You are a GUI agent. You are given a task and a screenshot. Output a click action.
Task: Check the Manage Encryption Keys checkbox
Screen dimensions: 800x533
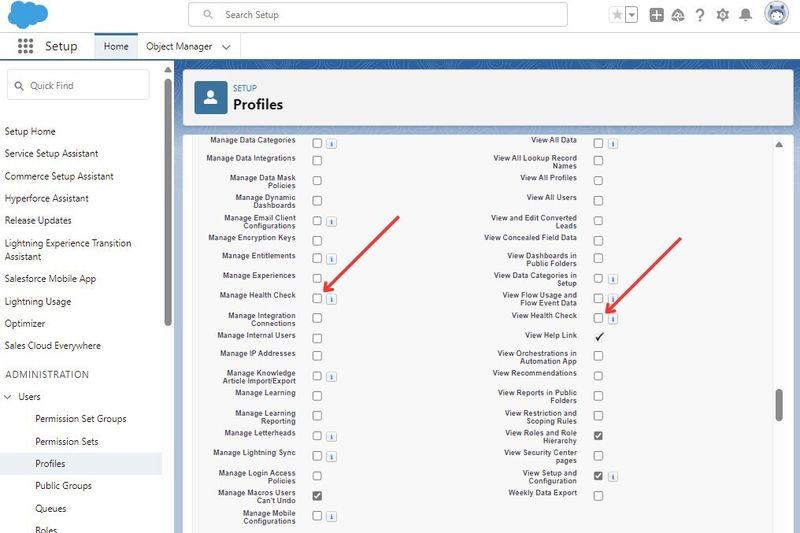(x=317, y=240)
